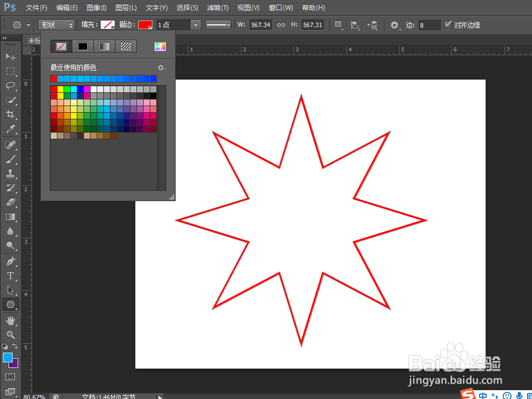Select the Clone Stamp tool
This screenshot has width=532, height=399.
click(10, 174)
